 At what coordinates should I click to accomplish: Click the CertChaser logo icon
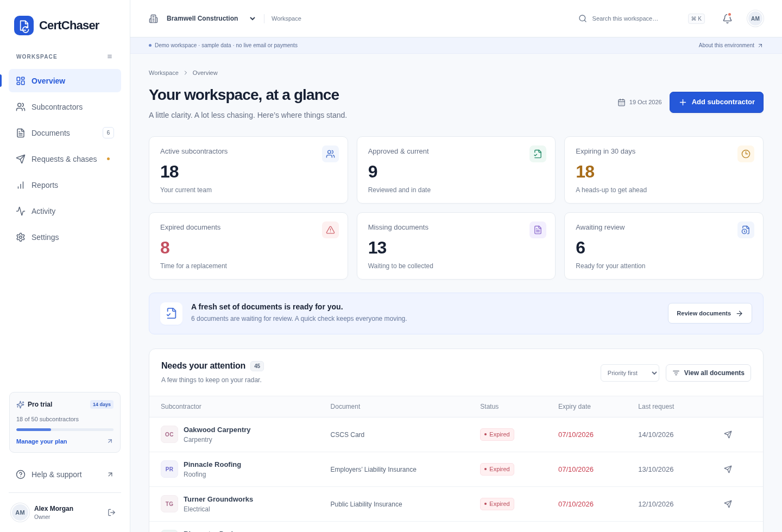(x=24, y=26)
